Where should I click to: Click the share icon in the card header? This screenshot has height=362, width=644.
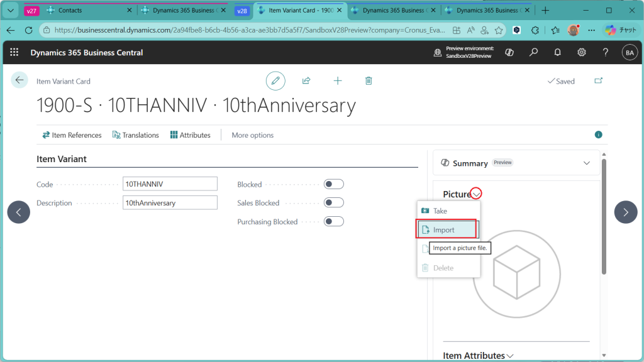pyautogui.click(x=306, y=80)
